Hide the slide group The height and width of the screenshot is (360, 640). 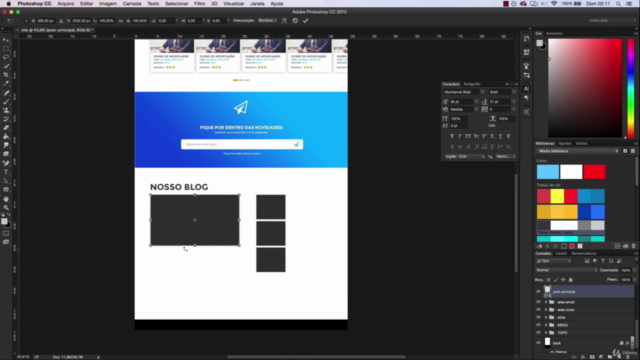coord(538,318)
